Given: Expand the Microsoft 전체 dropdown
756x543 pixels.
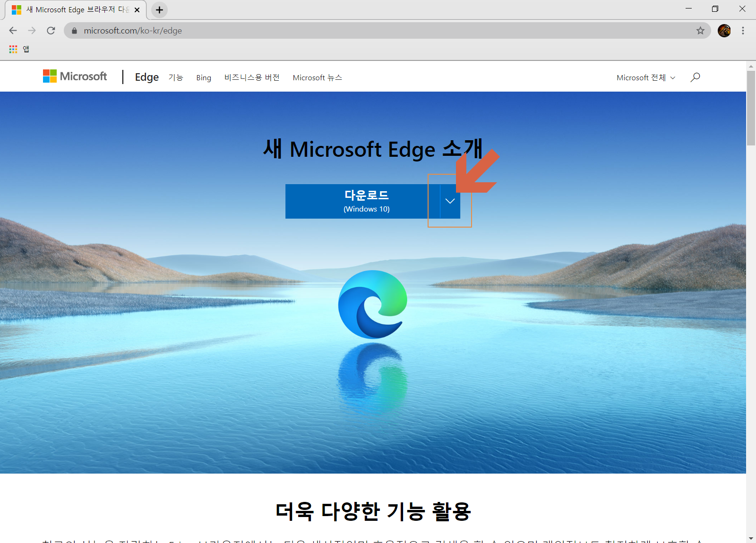Looking at the screenshot, I should (646, 77).
